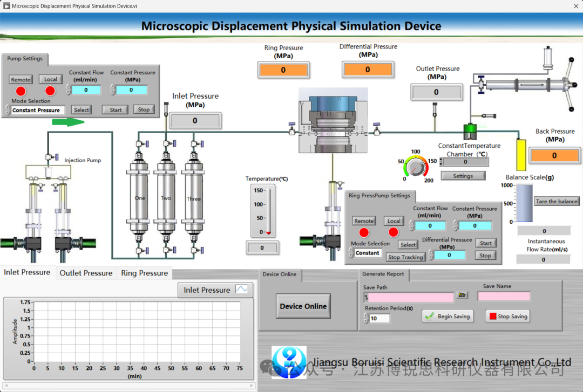Toggle the Local indicator in Pump Settings
This screenshot has width=583, height=392.
(x=50, y=91)
